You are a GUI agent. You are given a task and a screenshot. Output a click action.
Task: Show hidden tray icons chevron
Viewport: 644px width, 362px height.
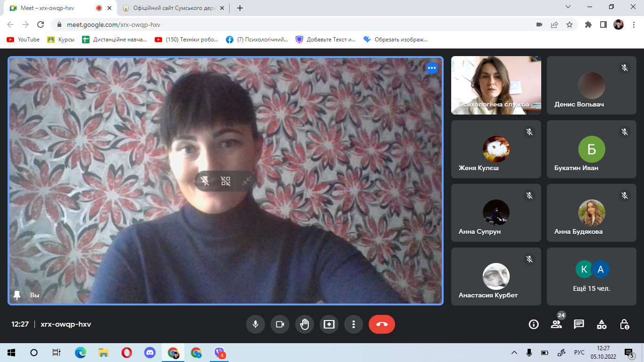(x=514, y=353)
